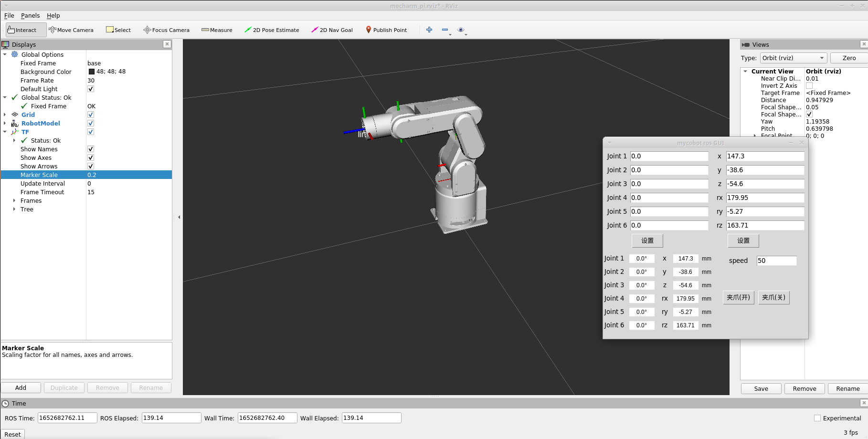Open the Panels menu
This screenshot has width=868, height=439.
point(30,16)
